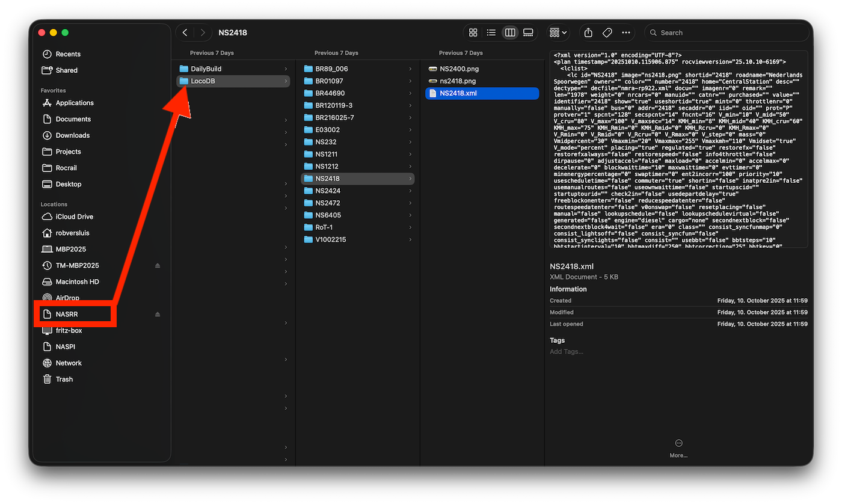Viewport: 842px width, 504px height.
Task: Go back with the back arrow
Action: (185, 32)
